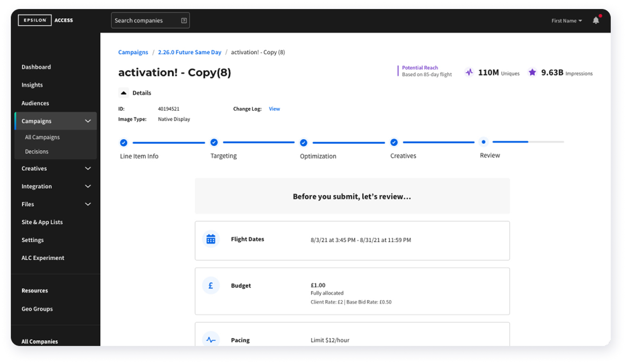Open the notifications bell
627x364 pixels.
click(x=596, y=20)
